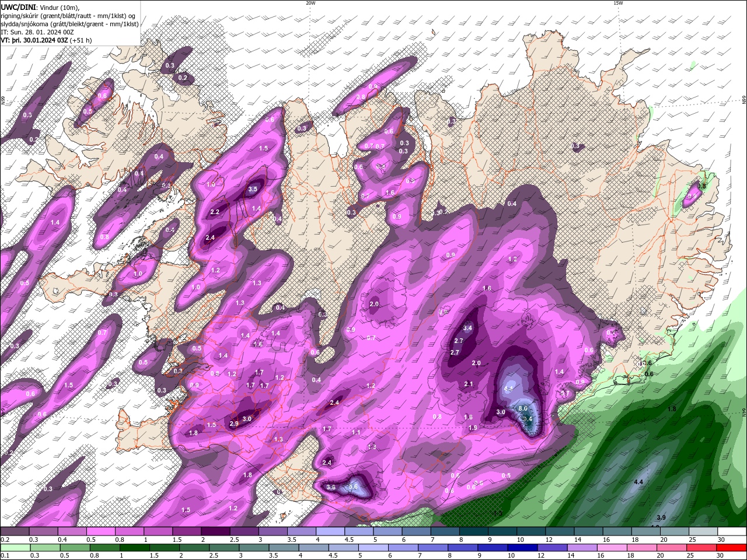The image size is (747, 560).
Task: Click the top legend row label 0.2
Action: pos(5,540)
